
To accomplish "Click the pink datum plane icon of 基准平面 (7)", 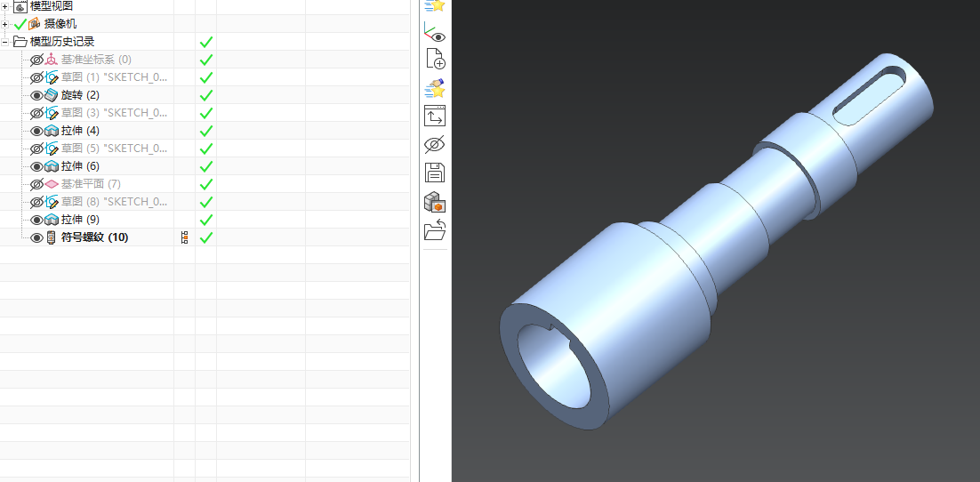I will 52,184.
